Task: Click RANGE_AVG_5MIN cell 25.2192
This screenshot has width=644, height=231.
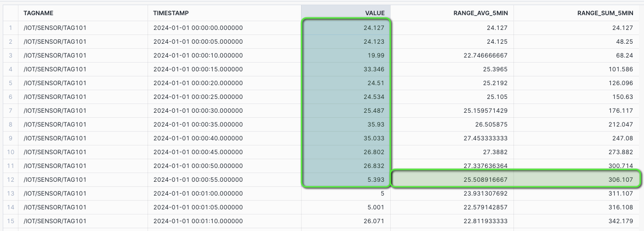Action: pos(452,83)
